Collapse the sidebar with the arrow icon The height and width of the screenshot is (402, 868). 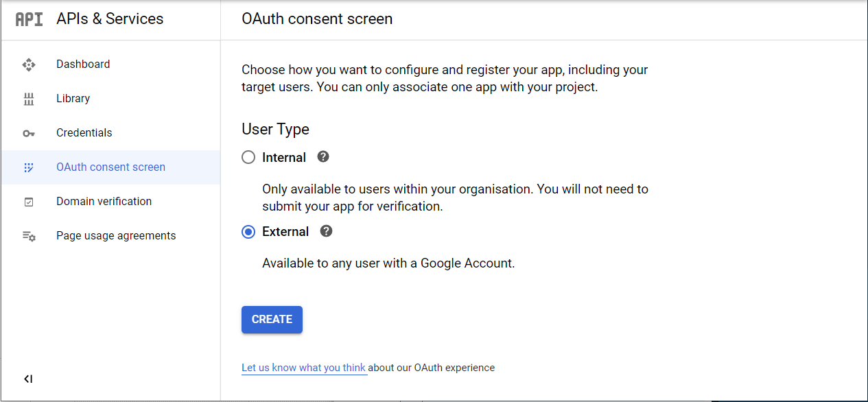coord(28,379)
